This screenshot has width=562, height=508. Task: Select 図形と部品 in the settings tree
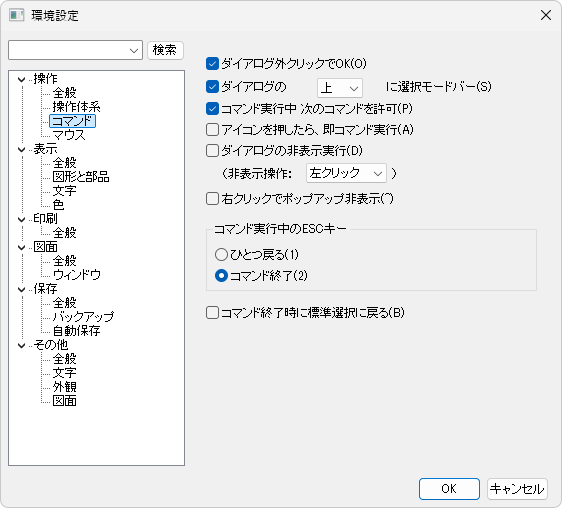point(81,176)
